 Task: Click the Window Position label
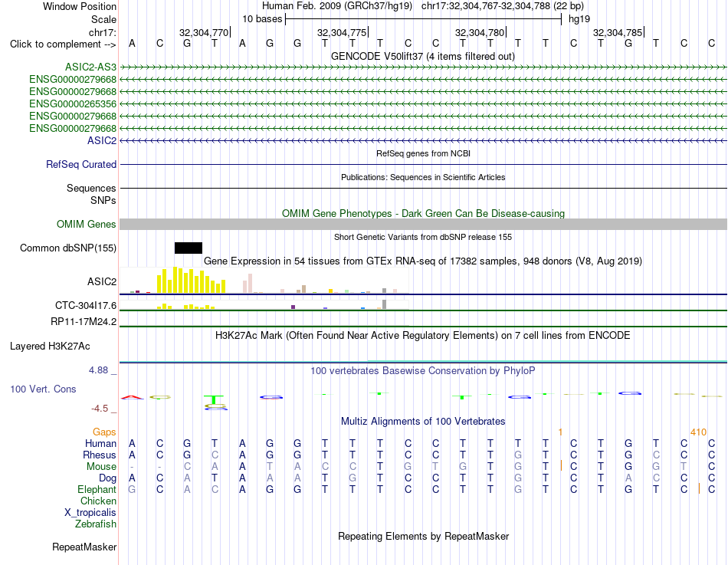80,6
